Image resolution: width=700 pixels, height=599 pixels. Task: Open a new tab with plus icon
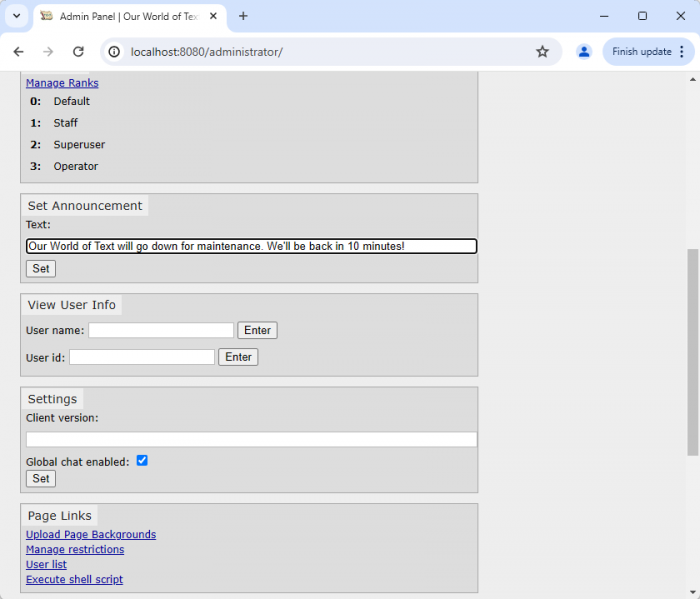tap(243, 16)
